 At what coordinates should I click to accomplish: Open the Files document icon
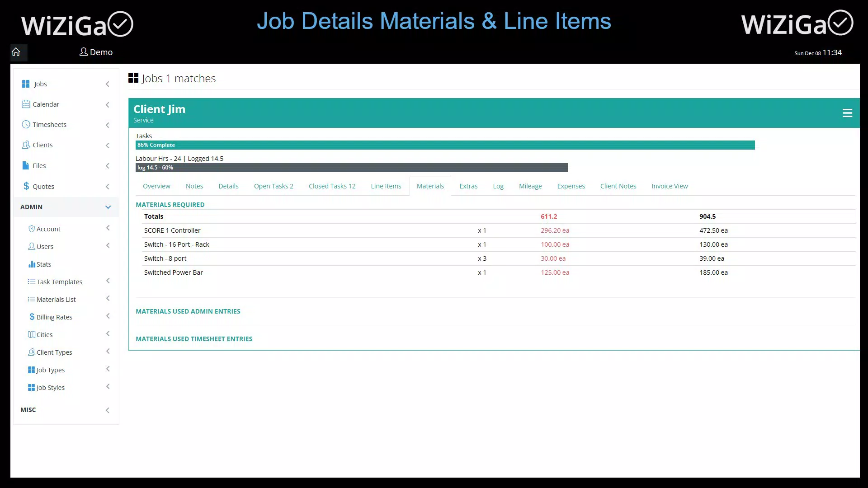click(26, 166)
